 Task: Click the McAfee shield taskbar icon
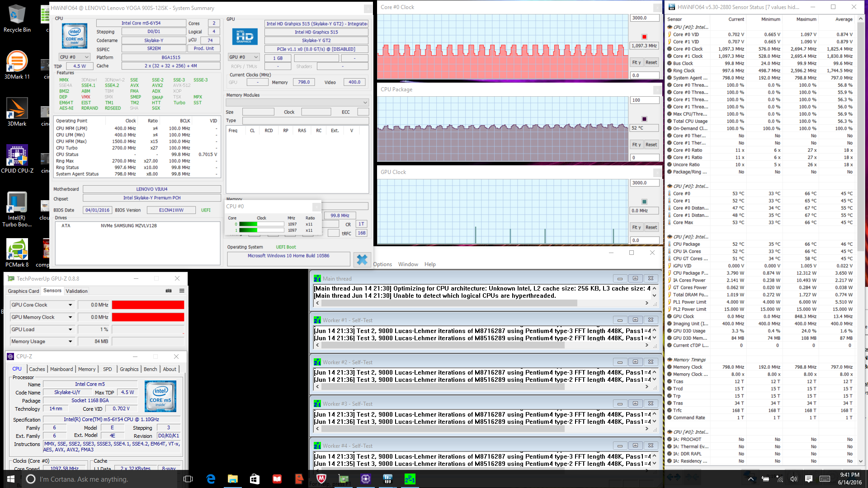coord(321,479)
